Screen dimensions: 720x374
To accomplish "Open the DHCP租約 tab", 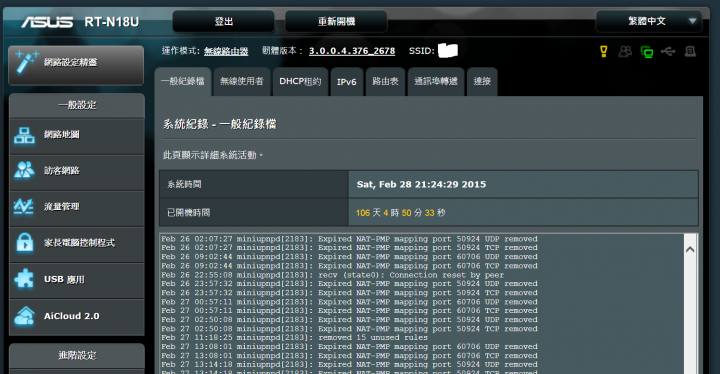I will (x=300, y=82).
